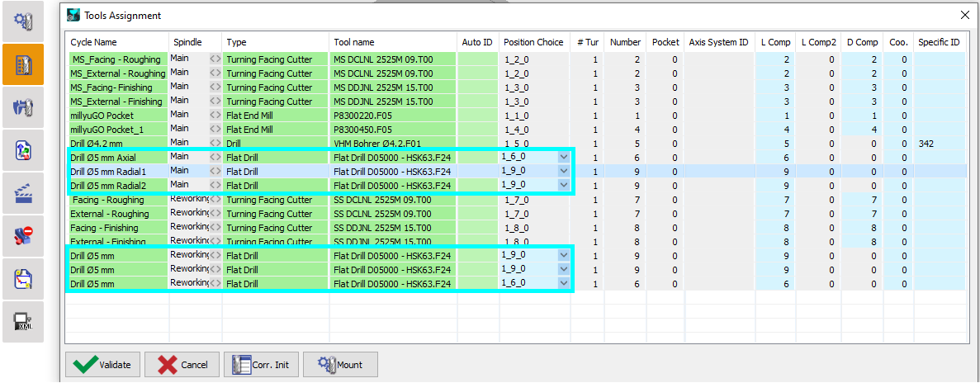Image resolution: width=980 pixels, height=383 pixels.
Task: Open the document toolpath sidebar icon
Action: coord(23,280)
